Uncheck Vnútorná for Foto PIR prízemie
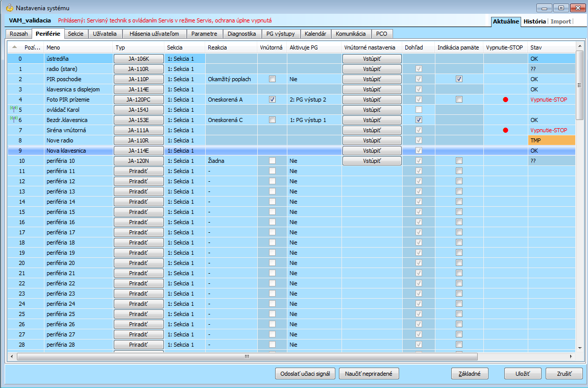The image size is (588, 388). 272,100
